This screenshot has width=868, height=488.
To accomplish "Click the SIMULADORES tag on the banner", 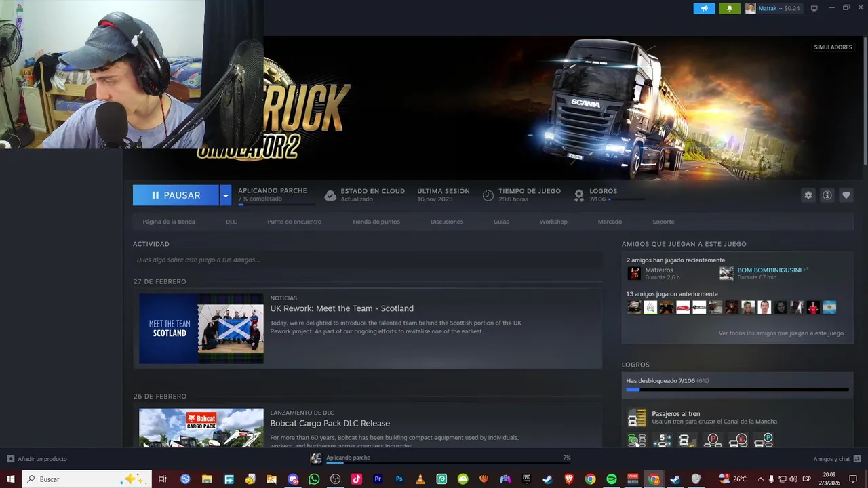I will [x=833, y=47].
